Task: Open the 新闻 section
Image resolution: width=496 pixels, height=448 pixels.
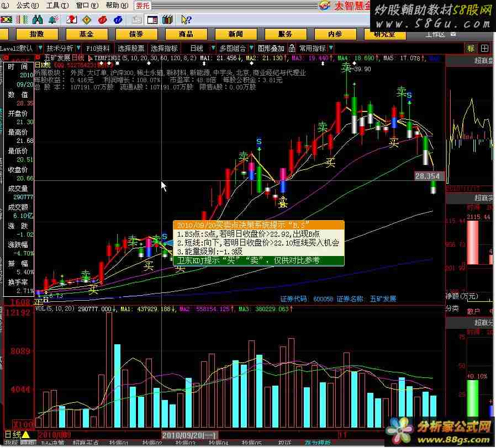Action: point(236,34)
